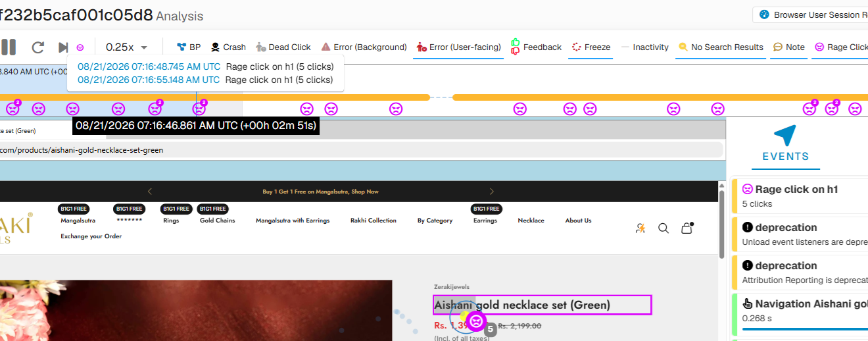Screen dimensions: 868x341
Task: Disable the Freeze event filter
Action: 591,47
